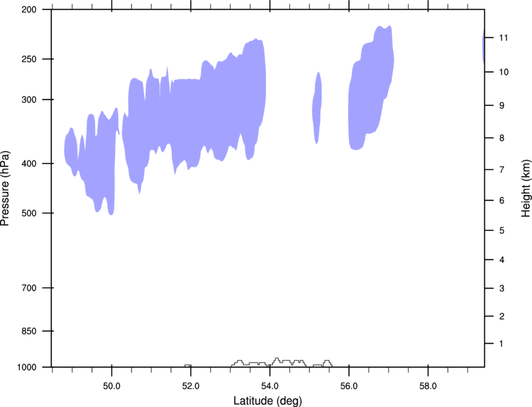Click the 50.0 latitude tick label

(111, 386)
